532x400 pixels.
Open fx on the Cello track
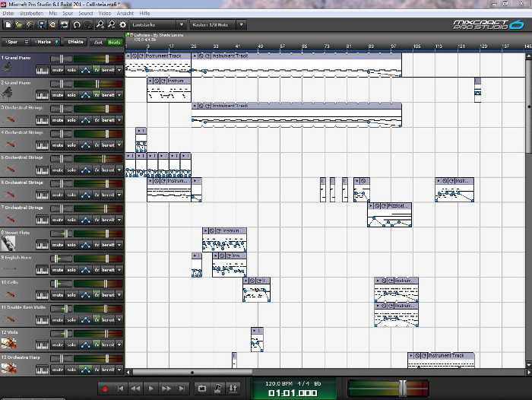point(97,295)
